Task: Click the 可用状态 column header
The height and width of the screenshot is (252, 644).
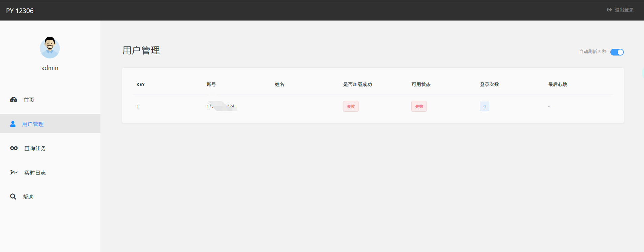Action: pyautogui.click(x=421, y=84)
